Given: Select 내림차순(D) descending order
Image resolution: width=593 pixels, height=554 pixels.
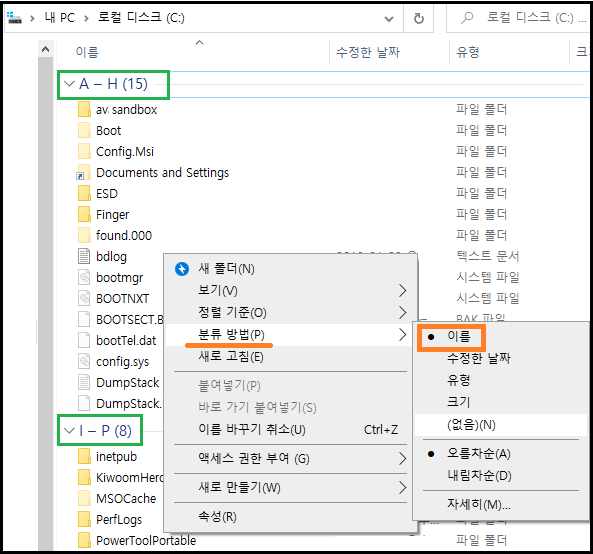Looking at the screenshot, I should [479, 475].
